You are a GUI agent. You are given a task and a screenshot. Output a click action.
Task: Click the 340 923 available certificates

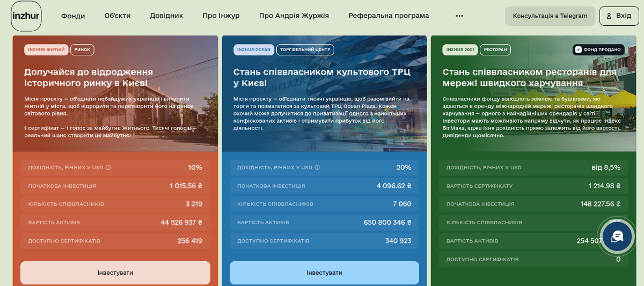[x=398, y=241]
